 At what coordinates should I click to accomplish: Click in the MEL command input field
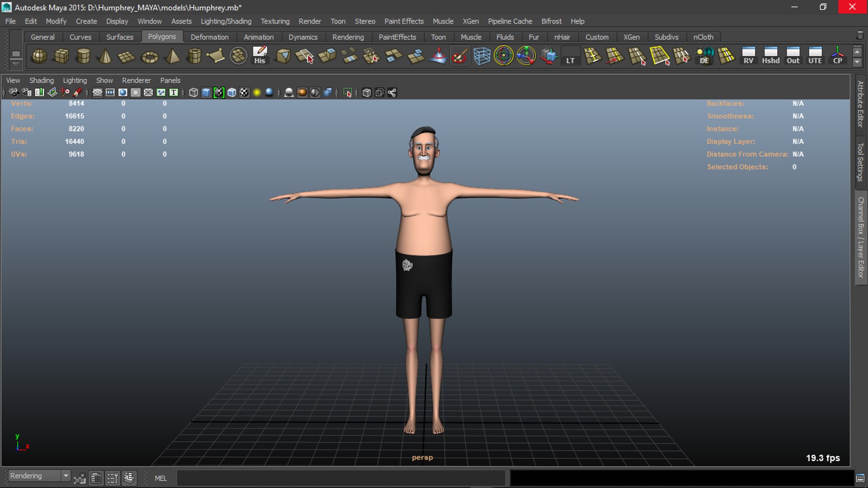pos(341,478)
